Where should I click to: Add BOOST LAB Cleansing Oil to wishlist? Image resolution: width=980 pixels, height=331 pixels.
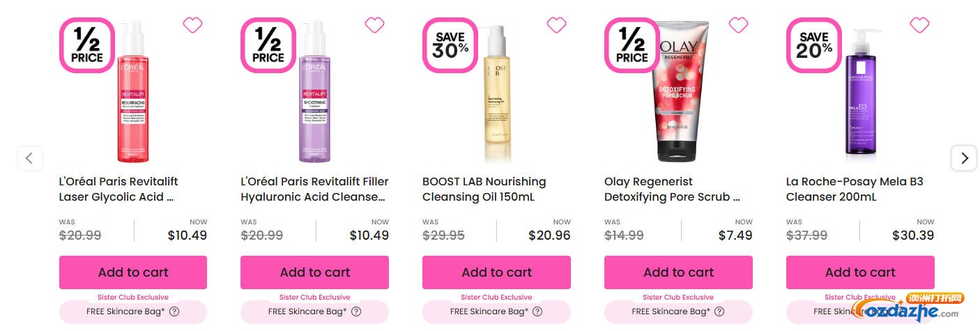pos(556,25)
